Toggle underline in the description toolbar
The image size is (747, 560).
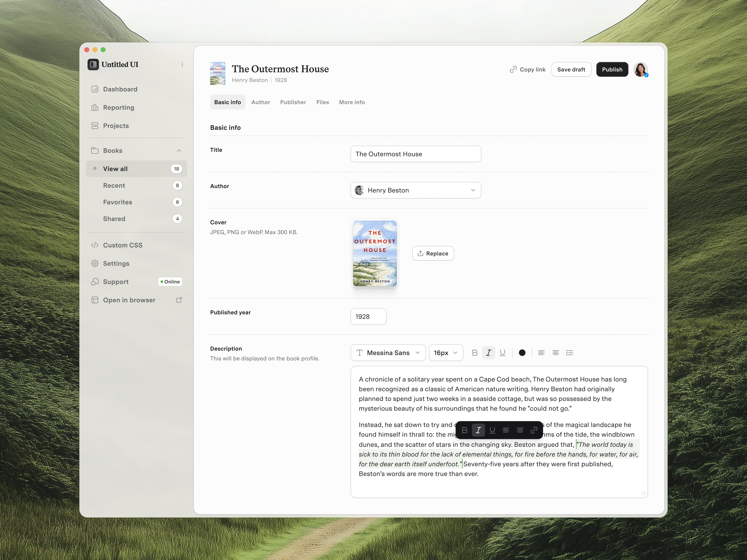[502, 353]
